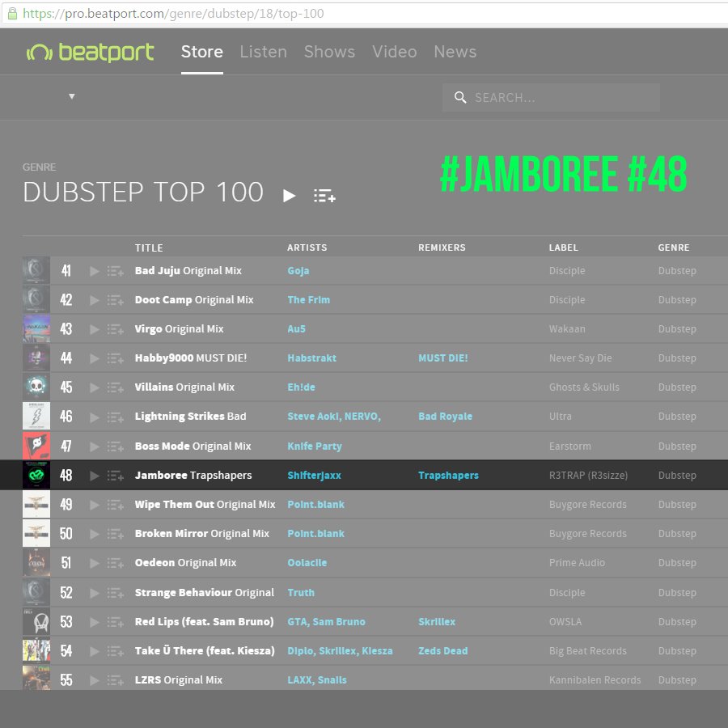Open label Kannibalen Records
This screenshot has height=728, width=728.
click(x=595, y=680)
